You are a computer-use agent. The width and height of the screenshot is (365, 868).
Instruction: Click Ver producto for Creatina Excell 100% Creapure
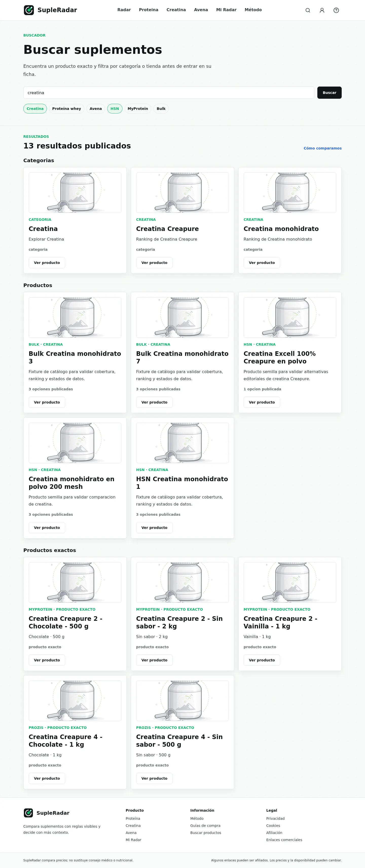tap(262, 402)
